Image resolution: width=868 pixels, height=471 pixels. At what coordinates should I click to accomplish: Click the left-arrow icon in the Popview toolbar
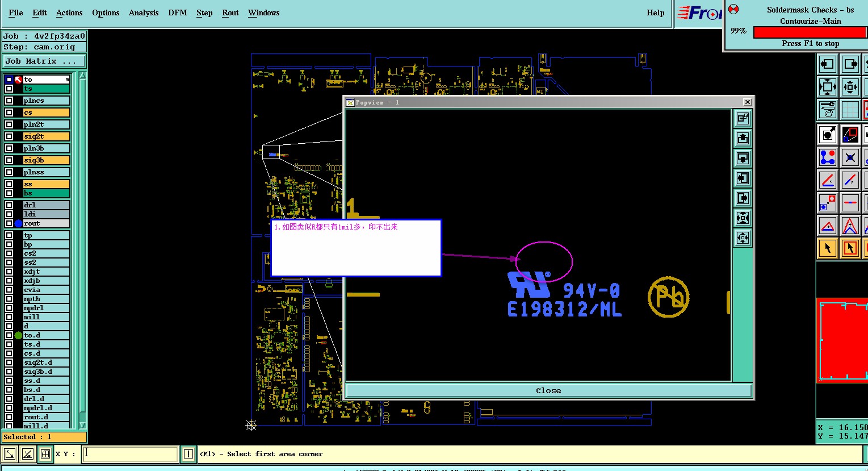[743, 178]
